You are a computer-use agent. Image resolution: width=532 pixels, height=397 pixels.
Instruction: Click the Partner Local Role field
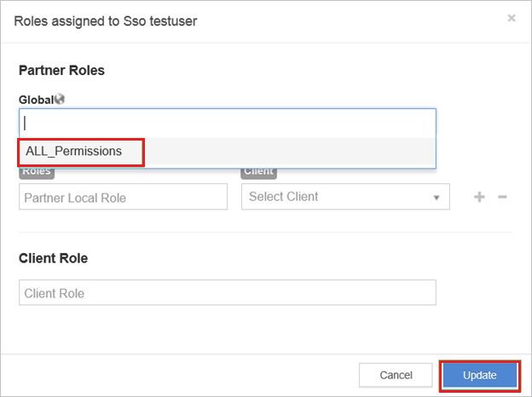click(x=123, y=197)
